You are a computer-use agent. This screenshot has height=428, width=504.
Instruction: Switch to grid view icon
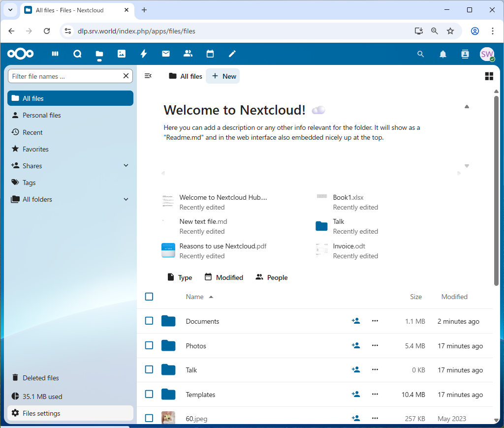[x=489, y=76]
